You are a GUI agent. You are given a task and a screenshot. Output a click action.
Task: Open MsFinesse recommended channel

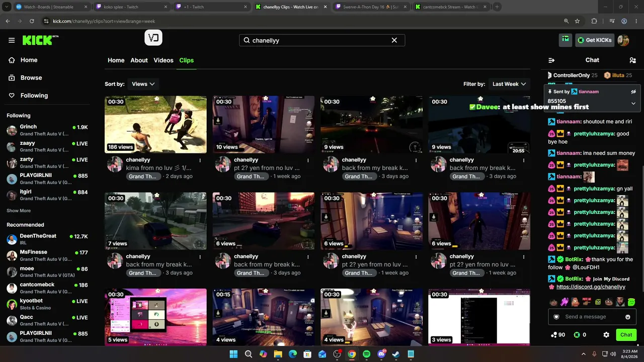coord(48,255)
